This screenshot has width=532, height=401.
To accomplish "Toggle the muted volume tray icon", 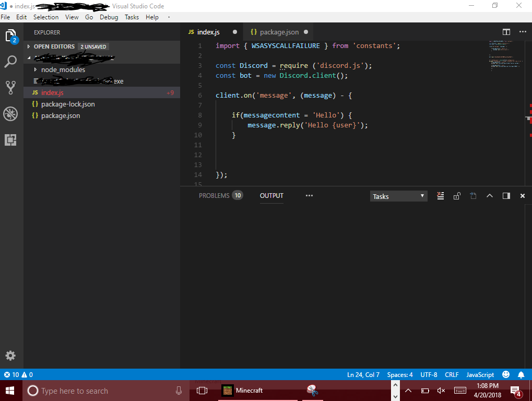I will pyautogui.click(x=441, y=391).
